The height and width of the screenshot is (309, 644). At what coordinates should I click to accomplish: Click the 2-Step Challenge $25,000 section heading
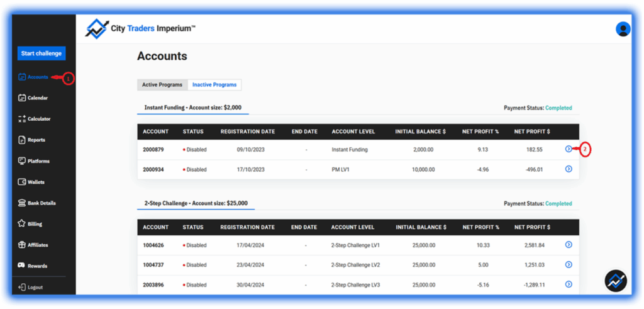tap(196, 203)
